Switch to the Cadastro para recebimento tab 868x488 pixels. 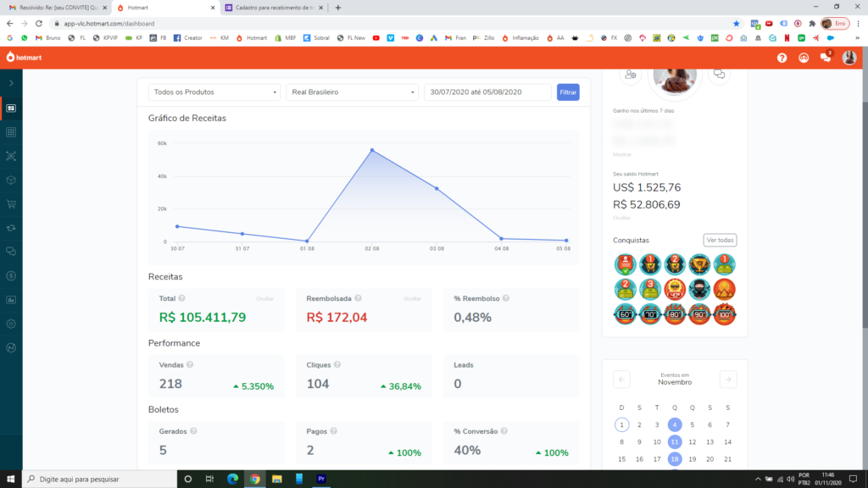click(274, 8)
